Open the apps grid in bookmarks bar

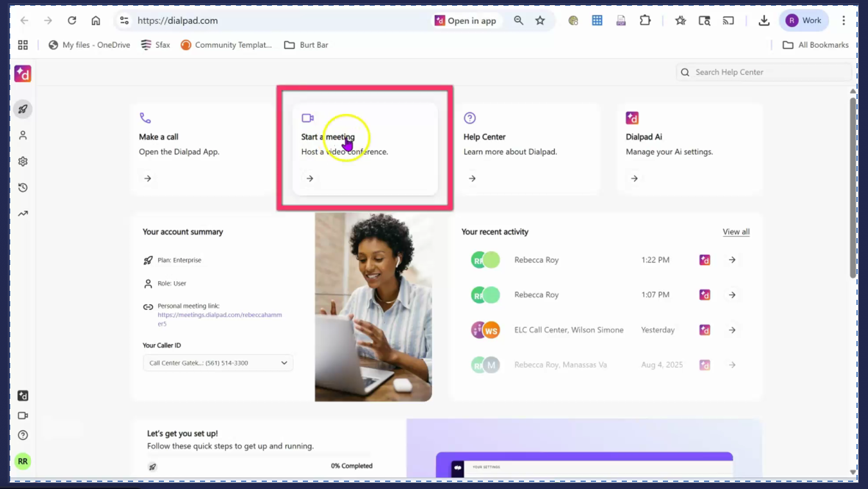click(x=23, y=45)
